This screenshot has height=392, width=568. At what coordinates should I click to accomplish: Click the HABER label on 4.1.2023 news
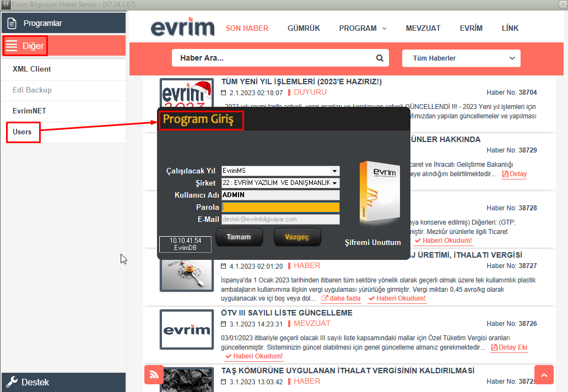(x=307, y=266)
